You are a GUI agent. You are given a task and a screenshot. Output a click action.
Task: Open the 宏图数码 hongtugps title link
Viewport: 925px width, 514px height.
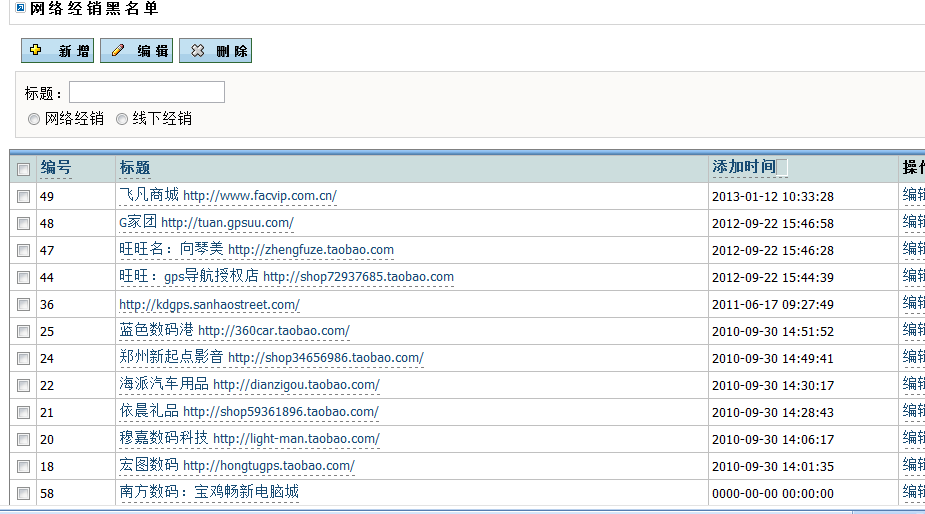[x=237, y=466]
